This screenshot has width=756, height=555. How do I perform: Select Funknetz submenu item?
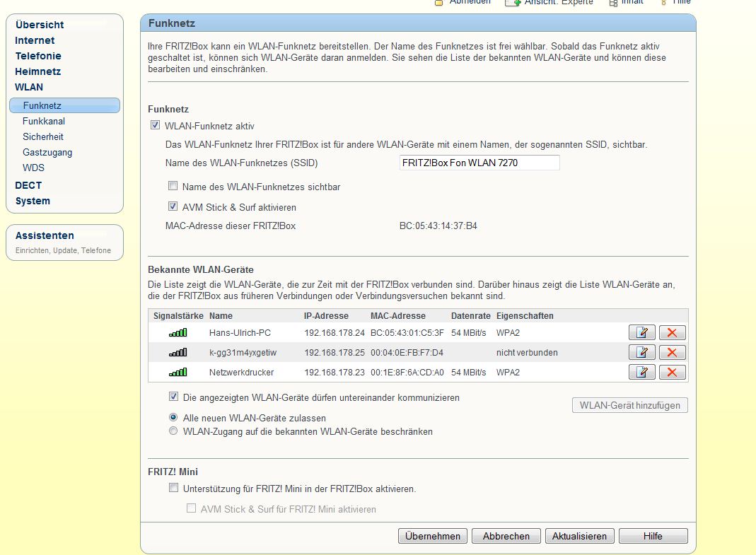[64, 105]
